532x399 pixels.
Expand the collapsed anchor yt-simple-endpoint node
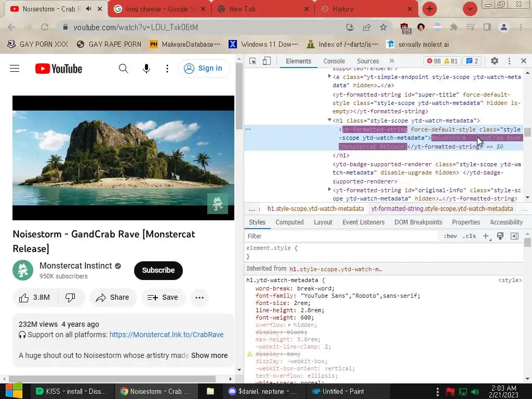pyautogui.click(x=329, y=76)
